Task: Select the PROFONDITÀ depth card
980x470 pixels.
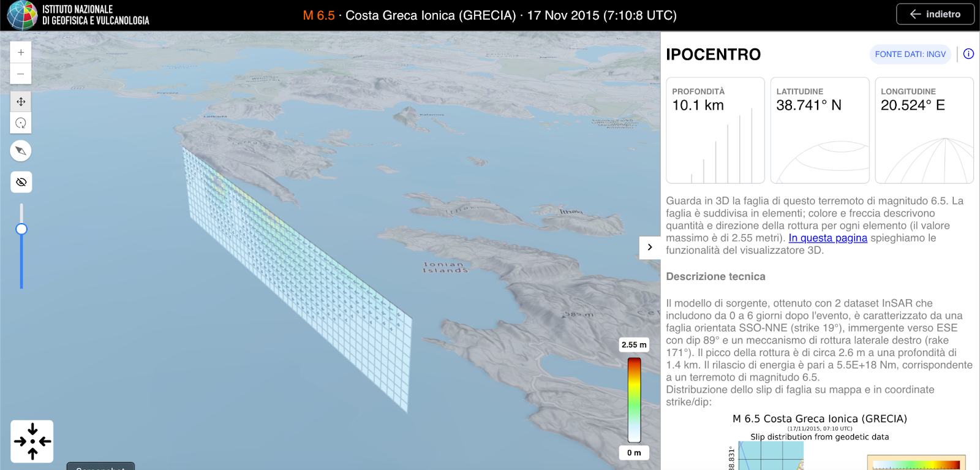Action: [715, 130]
